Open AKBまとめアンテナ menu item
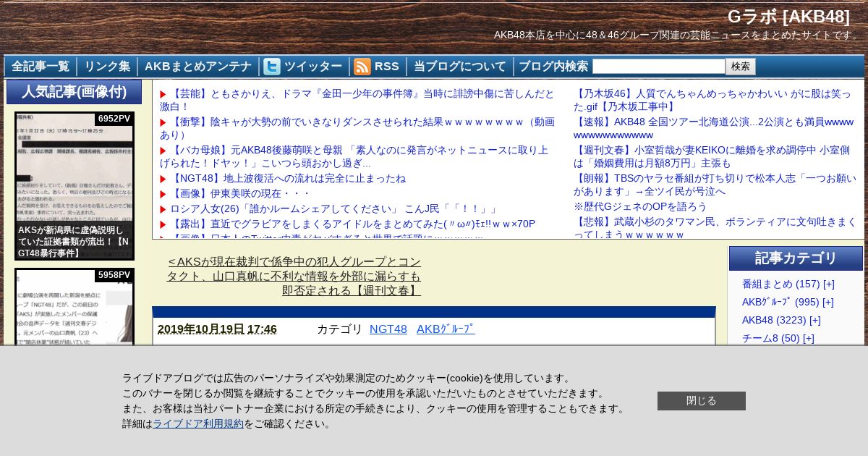868x456 pixels. pyautogui.click(x=198, y=67)
